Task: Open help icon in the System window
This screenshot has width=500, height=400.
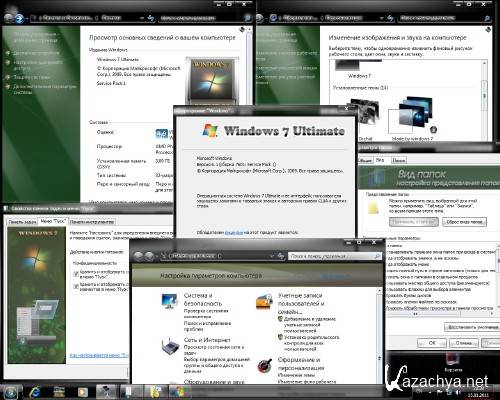Action: 243,29
